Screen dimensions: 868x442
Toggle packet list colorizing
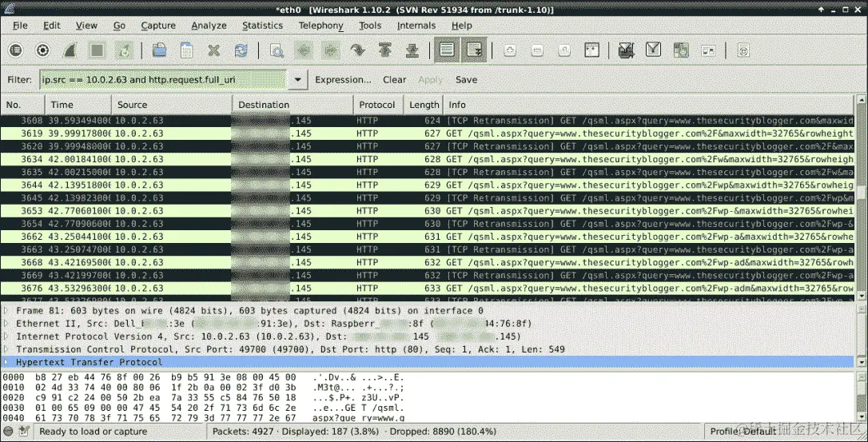pyautogui.click(x=447, y=50)
